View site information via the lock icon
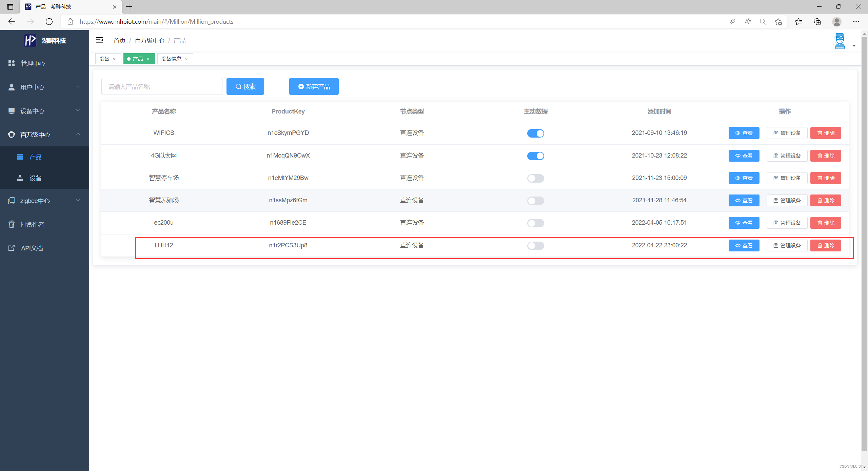The height and width of the screenshot is (471, 868). [70, 21]
